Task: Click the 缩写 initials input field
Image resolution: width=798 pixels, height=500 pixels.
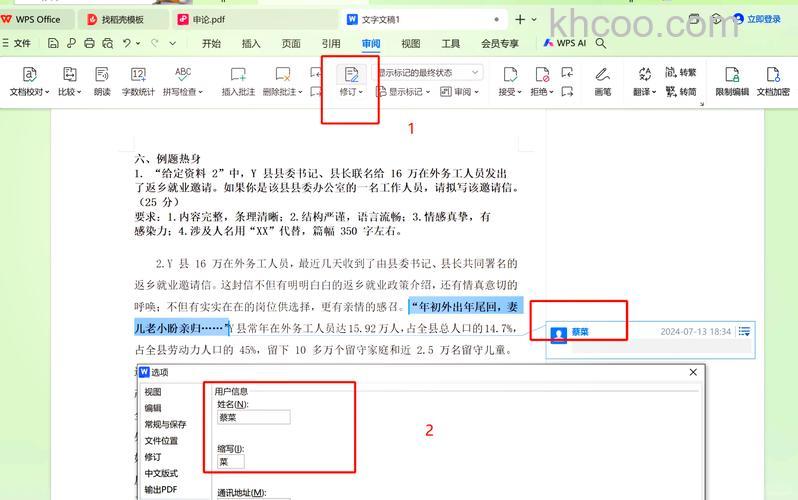Action: [231, 462]
